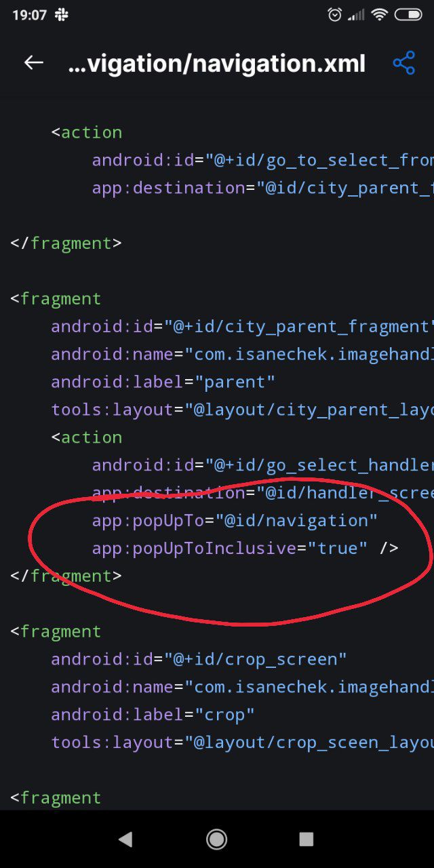Tap the battery status icon
Image resolution: width=434 pixels, height=868 pixels.
pyautogui.click(x=408, y=14)
